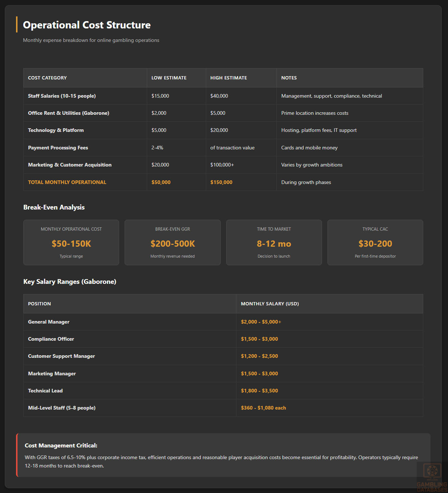Click the Total Monthly Operational label
448x493 pixels.
pyautogui.click(x=67, y=182)
